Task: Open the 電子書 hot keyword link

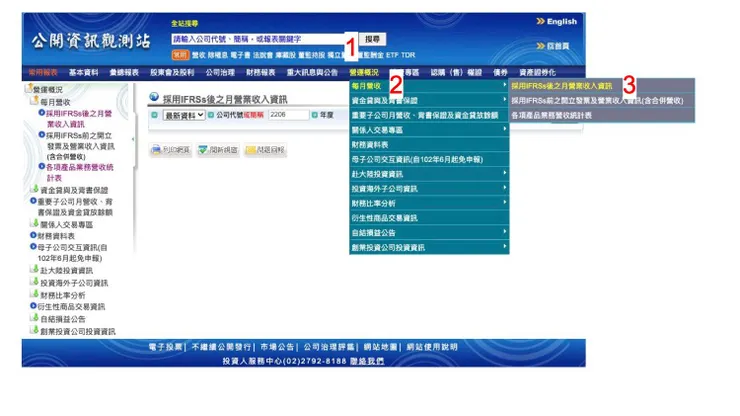Action: (x=240, y=55)
